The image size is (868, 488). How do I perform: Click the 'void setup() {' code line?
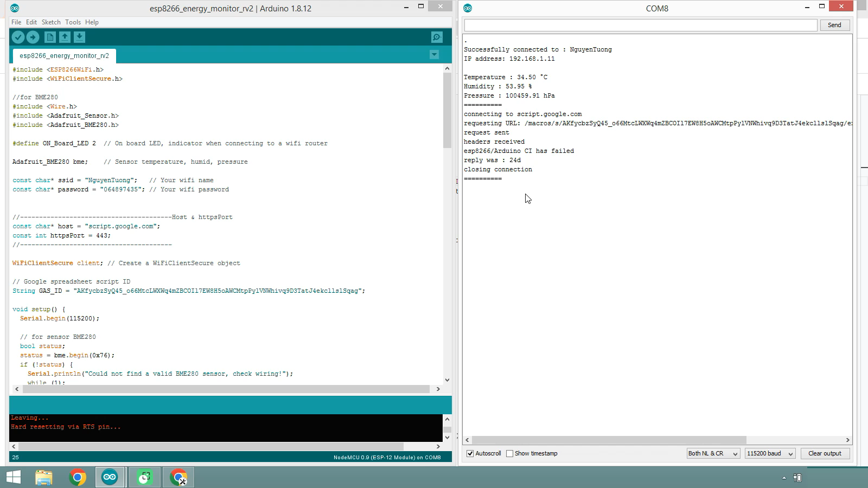pos(39,309)
